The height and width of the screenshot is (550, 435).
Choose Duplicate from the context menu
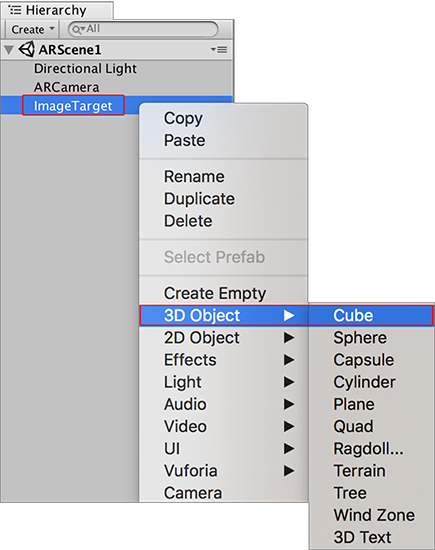point(199,199)
